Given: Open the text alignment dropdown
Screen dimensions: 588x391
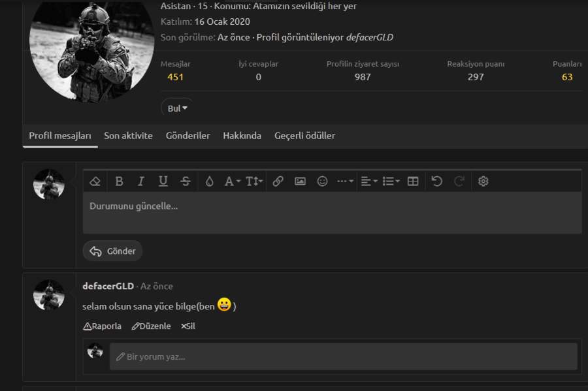Looking at the screenshot, I should (369, 181).
